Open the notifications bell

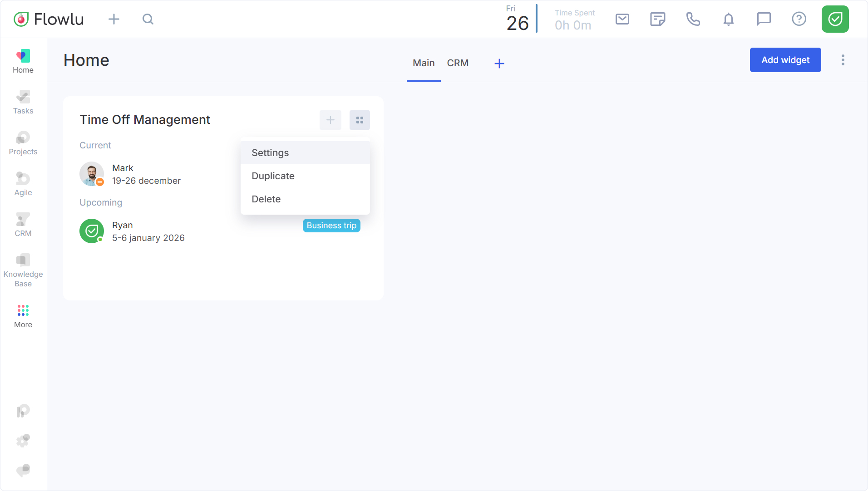point(728,19)
